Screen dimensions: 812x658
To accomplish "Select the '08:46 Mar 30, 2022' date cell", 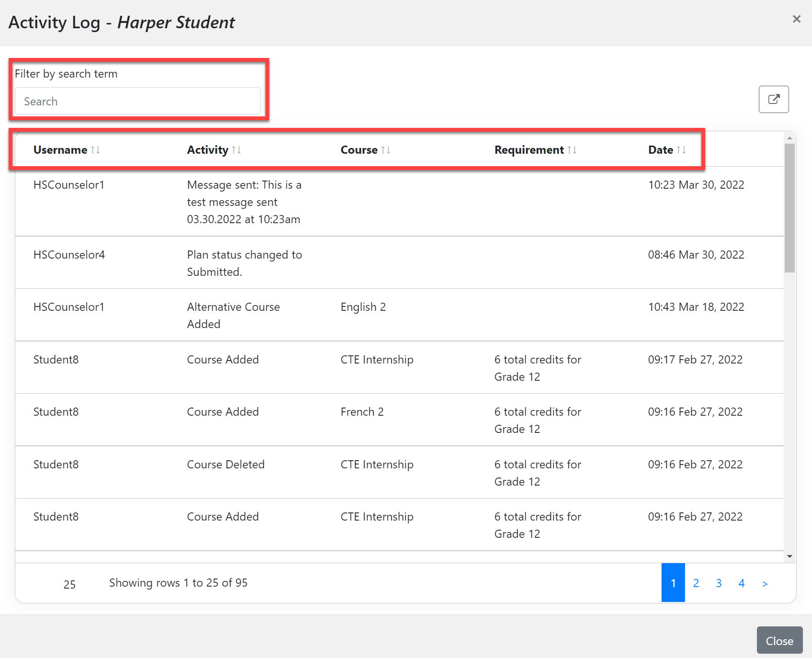I will 696,254.
